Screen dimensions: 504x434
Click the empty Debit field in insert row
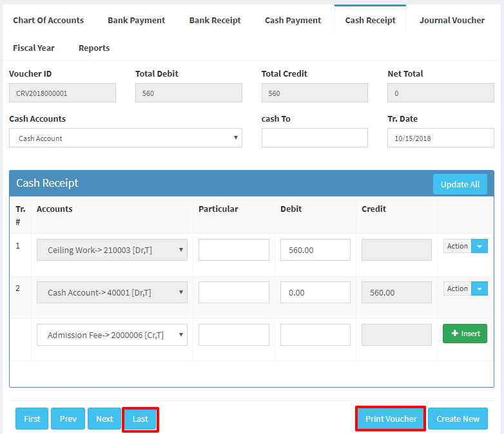tap(315, 335)
